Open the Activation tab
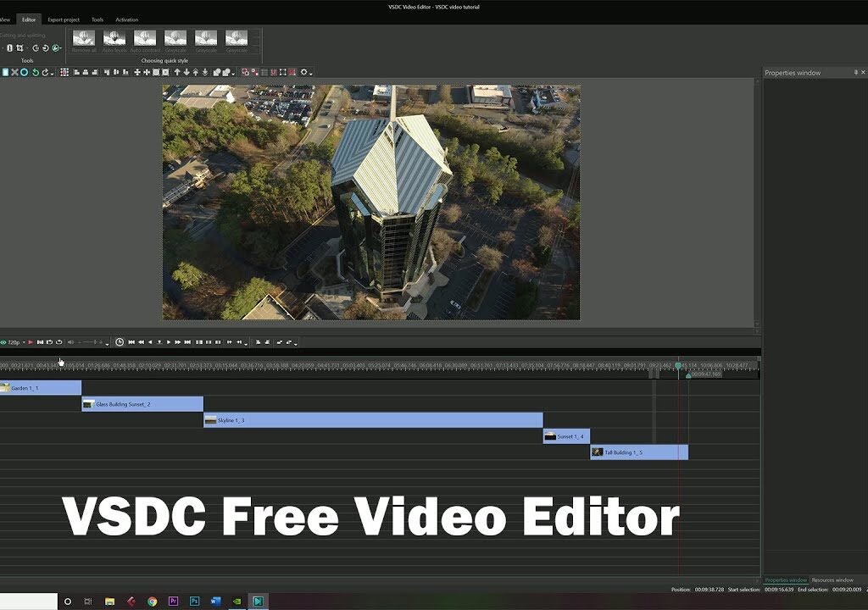 point(127,19)
